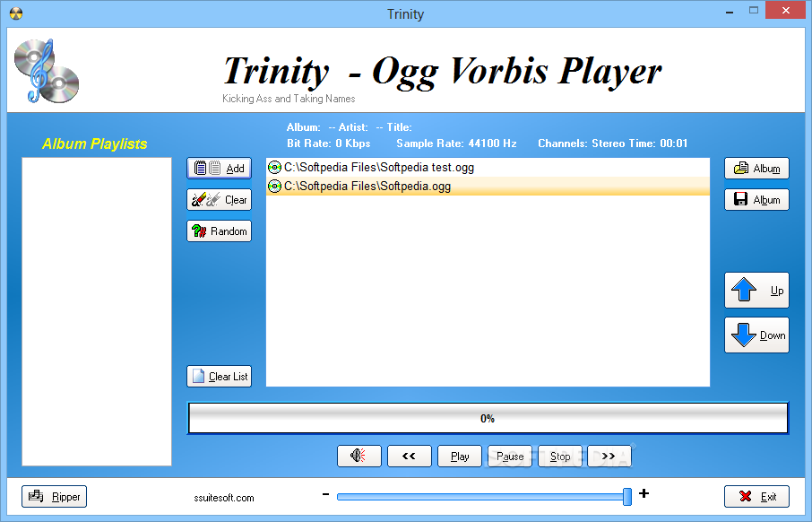Click inside the Album Playlists list box
The width and height of the screenshot is (812, 522).
pyautogui.click(x=97, y=311)
